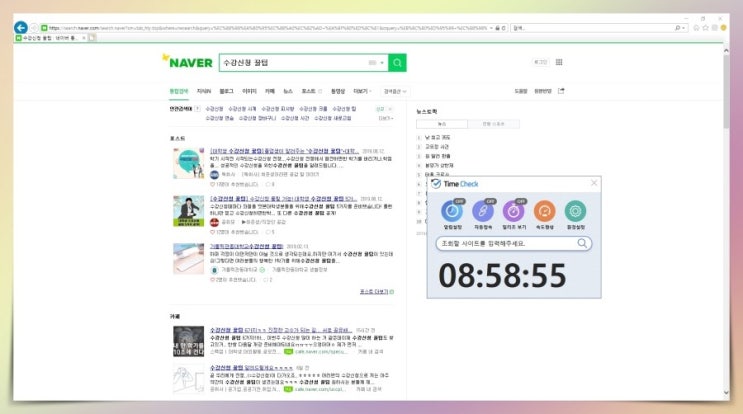This screenshot has height=414, width=743.
Task: Click the 로그인 button
Action: tap(540, 62)
